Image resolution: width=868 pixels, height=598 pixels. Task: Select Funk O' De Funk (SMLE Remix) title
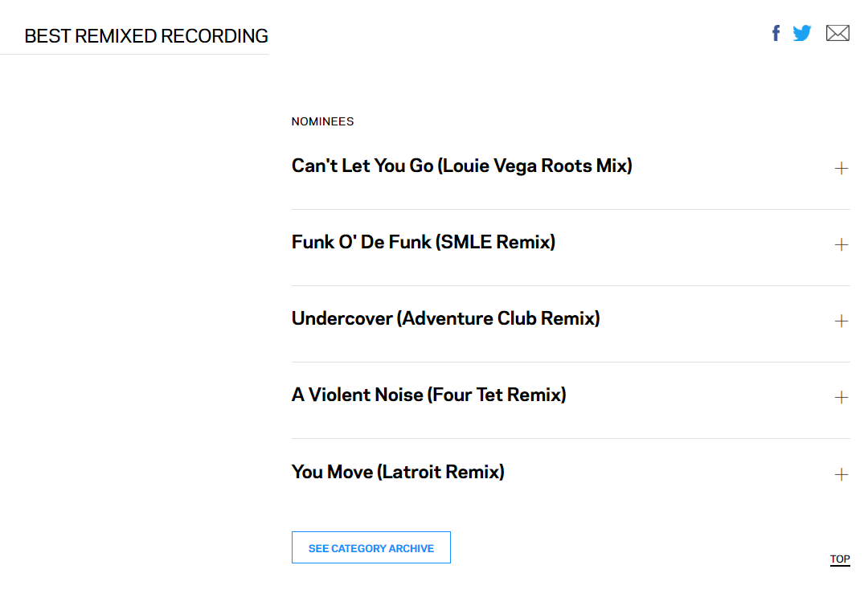click(423, 242)
